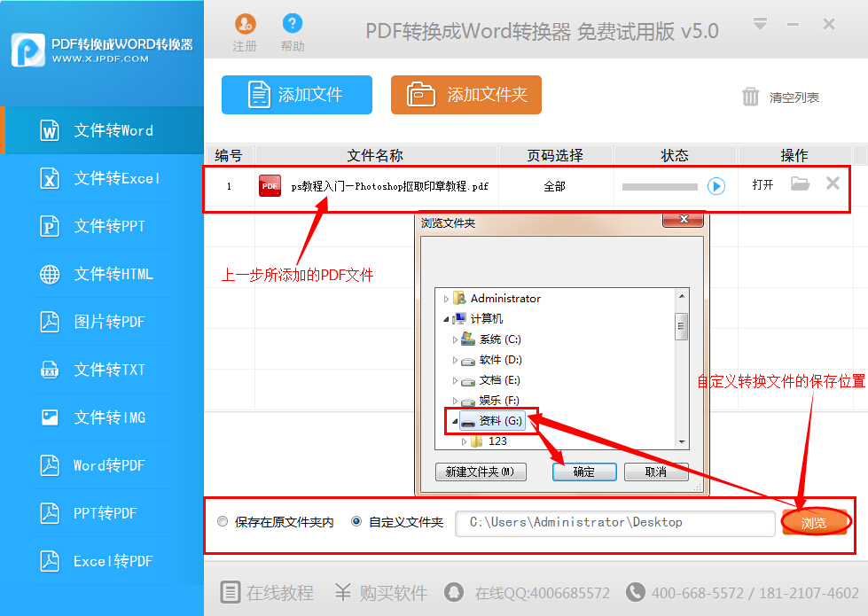This screenshot has width=868, height=616.
Task: Click the conversion progress bar in row 1
Action: 660,187
